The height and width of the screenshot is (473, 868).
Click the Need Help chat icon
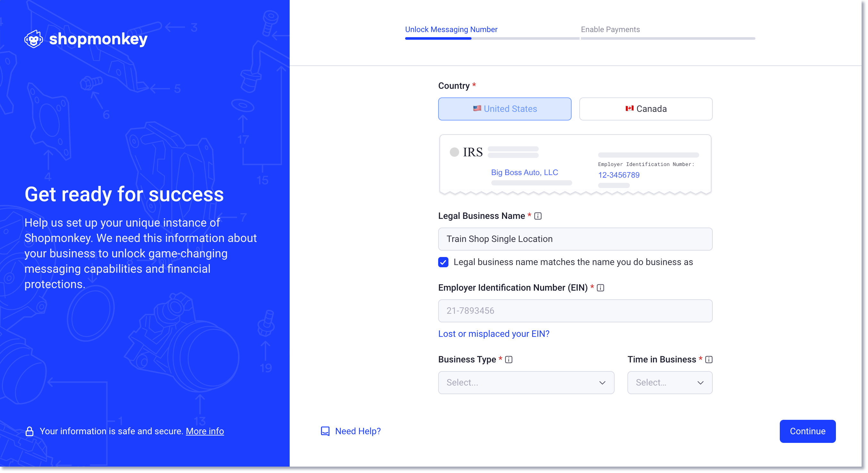325,431
